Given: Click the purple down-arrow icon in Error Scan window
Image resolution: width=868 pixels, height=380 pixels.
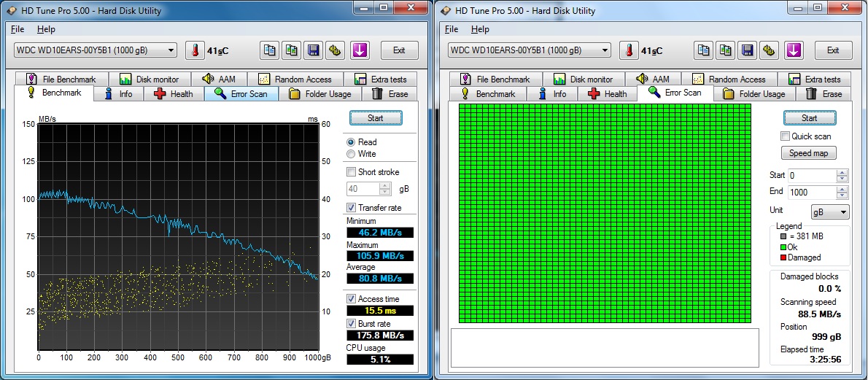Looking at the screenshot, I should [794, 50].
